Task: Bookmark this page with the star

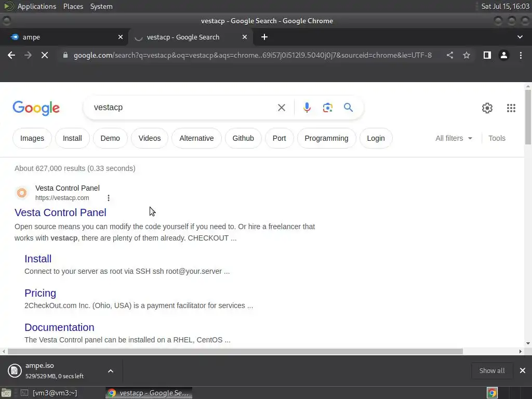Action: click(467, 55)
